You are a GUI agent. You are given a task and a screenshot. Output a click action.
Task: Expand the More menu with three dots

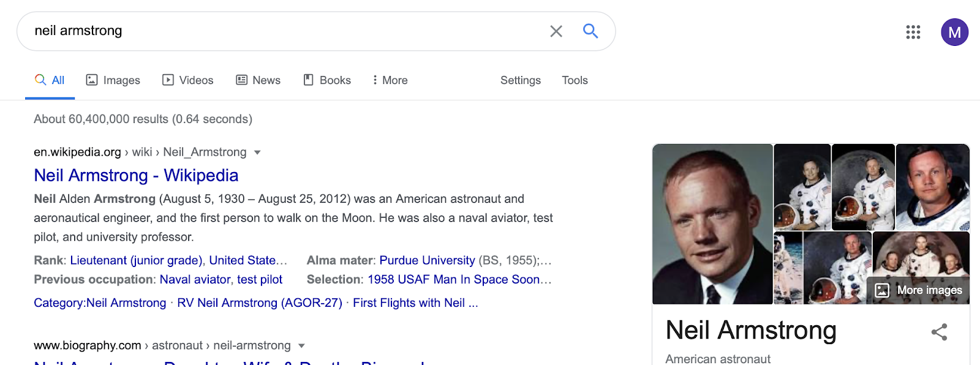pos(390,80)
